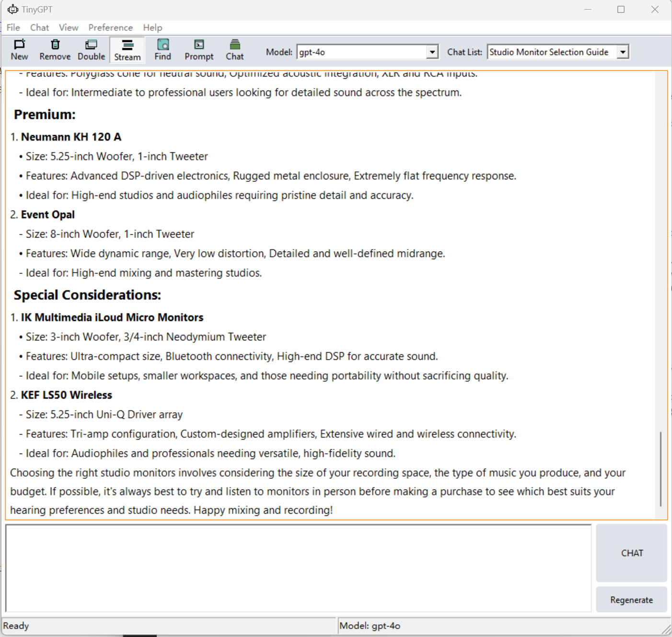
Task: Click the New chat toolbar icon
Action: (x=19, y=50)
